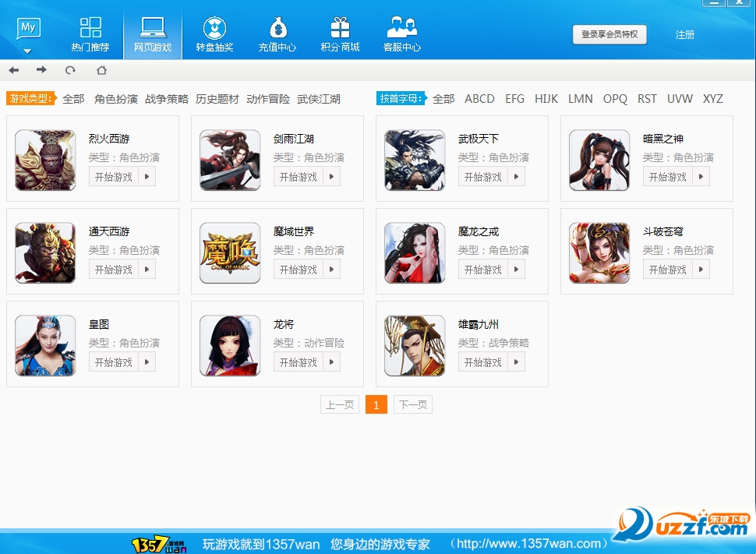756x554 pixels.
Task: Open 剑雨江湖 game thumbnail
Action: coord(230,160)
